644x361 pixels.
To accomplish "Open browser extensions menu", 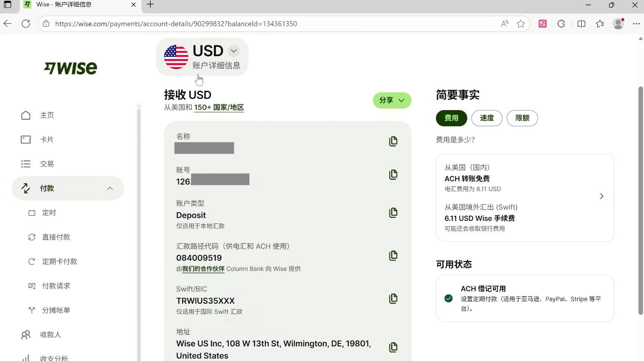I will click(x=561, y=24).
